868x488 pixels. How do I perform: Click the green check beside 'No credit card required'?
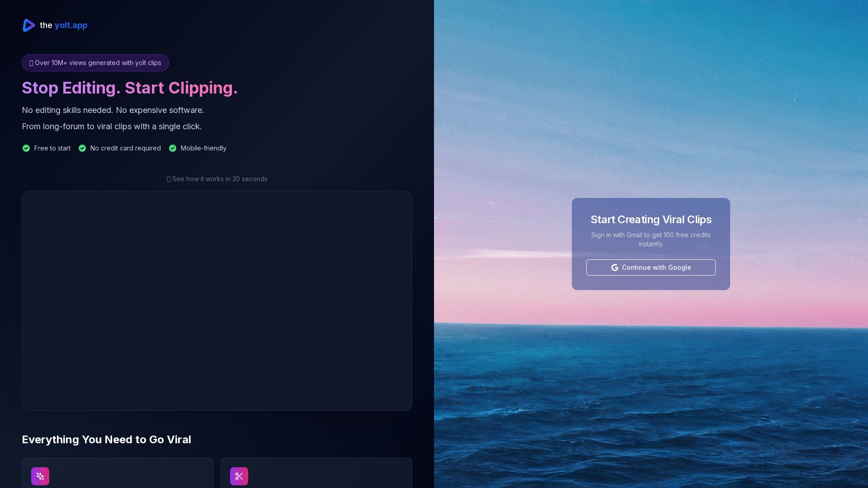click(x=82, y=148)
